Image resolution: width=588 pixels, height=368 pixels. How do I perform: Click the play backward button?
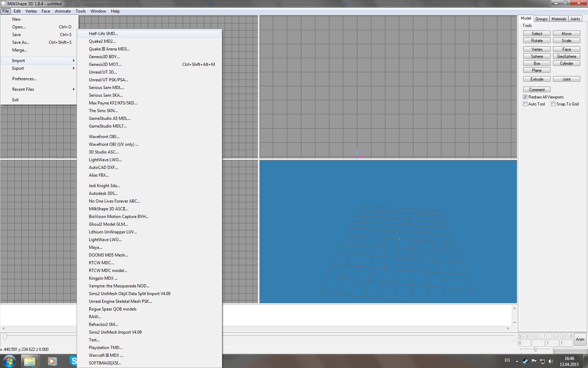[535, 336]
